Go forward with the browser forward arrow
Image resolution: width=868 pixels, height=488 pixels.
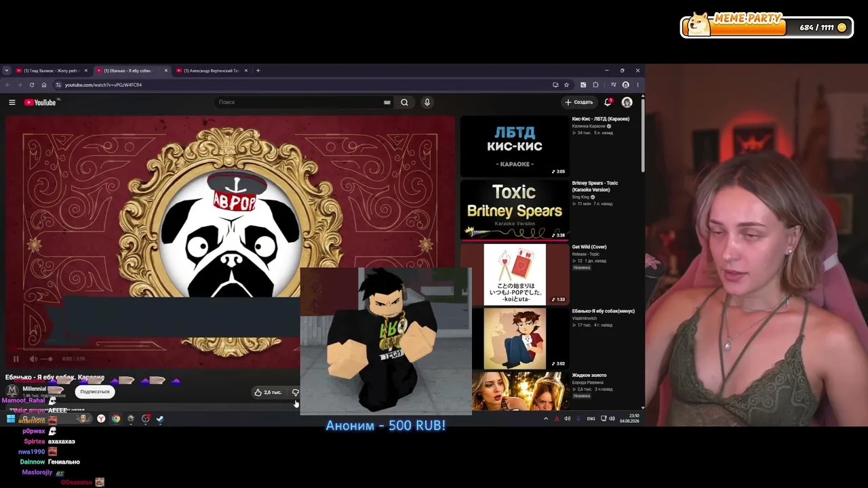pos(19,85)
